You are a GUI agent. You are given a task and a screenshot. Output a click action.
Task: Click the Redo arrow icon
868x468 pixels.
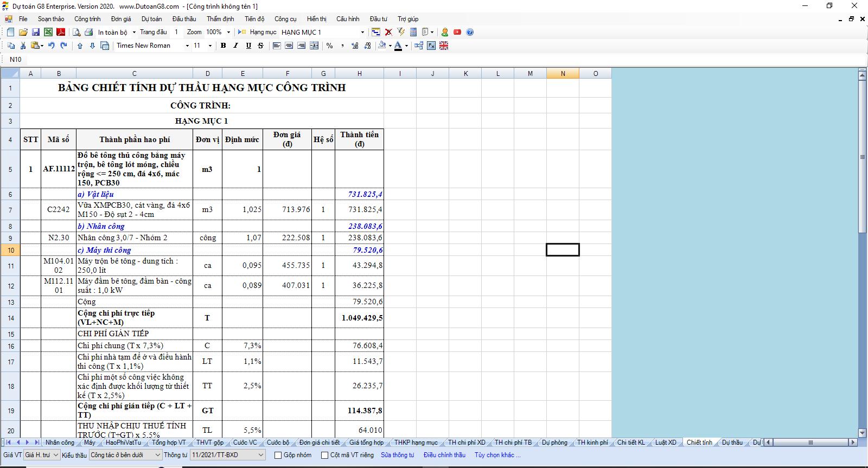[x=63, y=46]
